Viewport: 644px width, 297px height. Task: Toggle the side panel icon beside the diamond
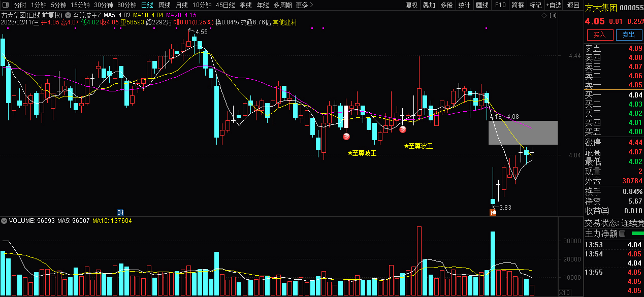(553, 16)
